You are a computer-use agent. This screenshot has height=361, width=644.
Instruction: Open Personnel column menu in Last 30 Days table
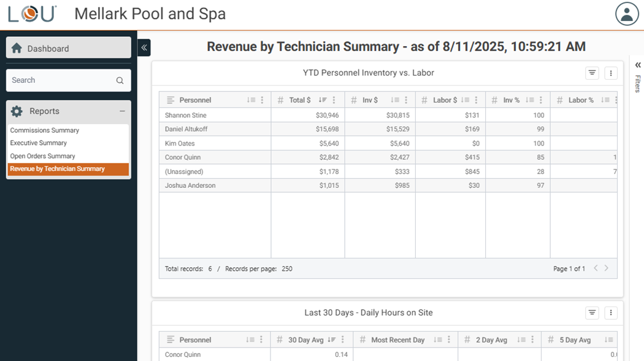261,340
